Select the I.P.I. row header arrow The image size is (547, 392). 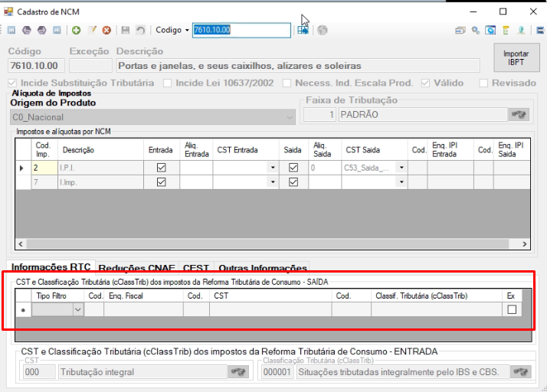23,168
